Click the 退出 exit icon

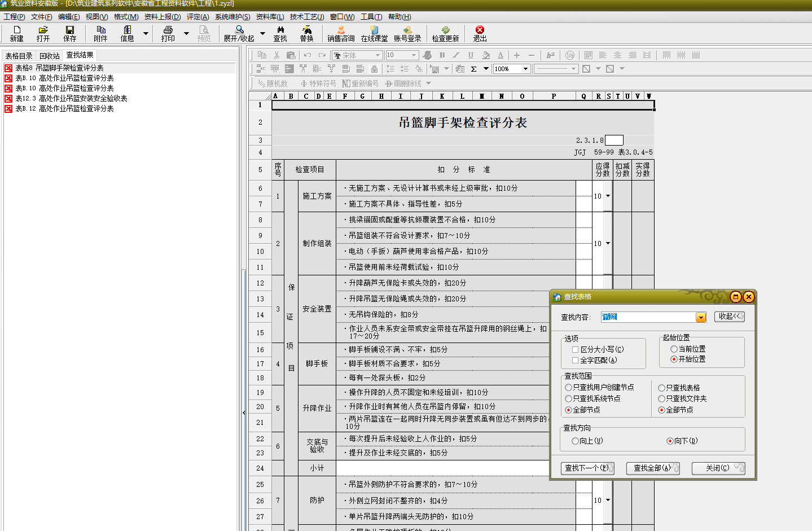[x=480, y=34]
